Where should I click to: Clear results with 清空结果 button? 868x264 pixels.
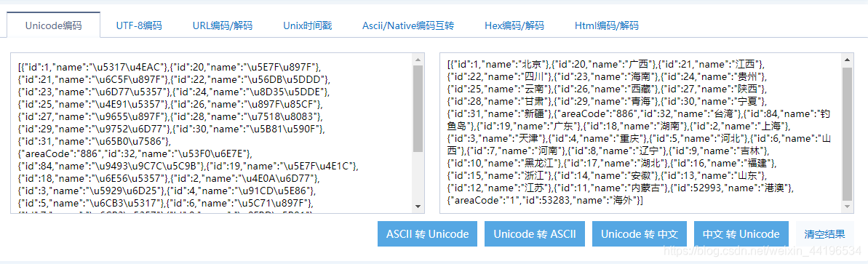pyautogui.click(x=825, y=234)
